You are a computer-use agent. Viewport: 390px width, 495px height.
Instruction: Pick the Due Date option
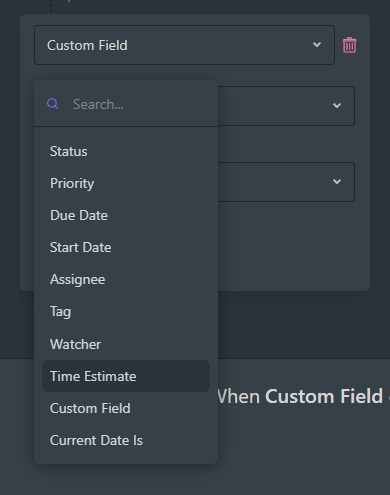click(126, 215)
